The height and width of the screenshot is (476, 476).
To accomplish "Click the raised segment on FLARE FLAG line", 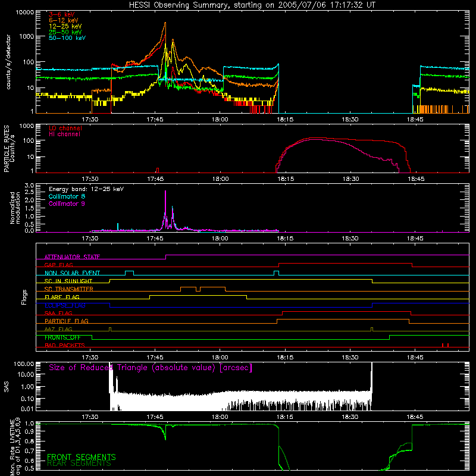I will click(198, 295).
